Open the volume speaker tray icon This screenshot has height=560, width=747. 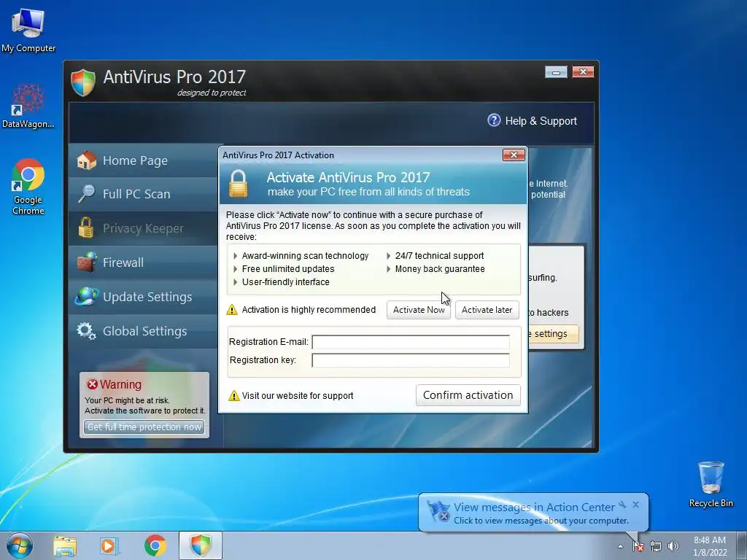click(x=673, y=547)
